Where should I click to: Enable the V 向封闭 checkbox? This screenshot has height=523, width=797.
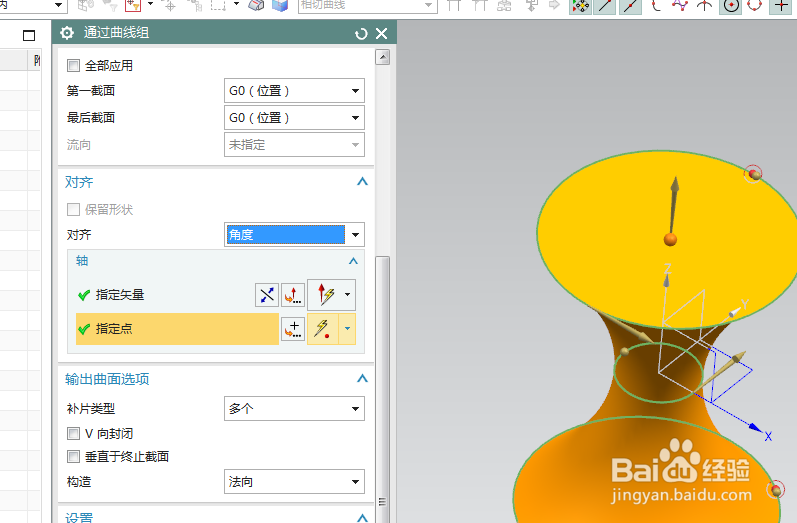coord(74,434)
